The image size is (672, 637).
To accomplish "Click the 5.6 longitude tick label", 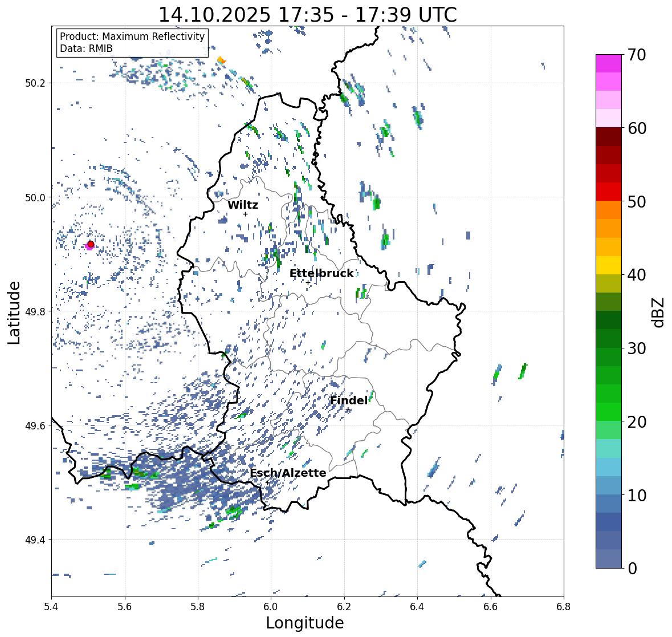I will click(125, 606).
